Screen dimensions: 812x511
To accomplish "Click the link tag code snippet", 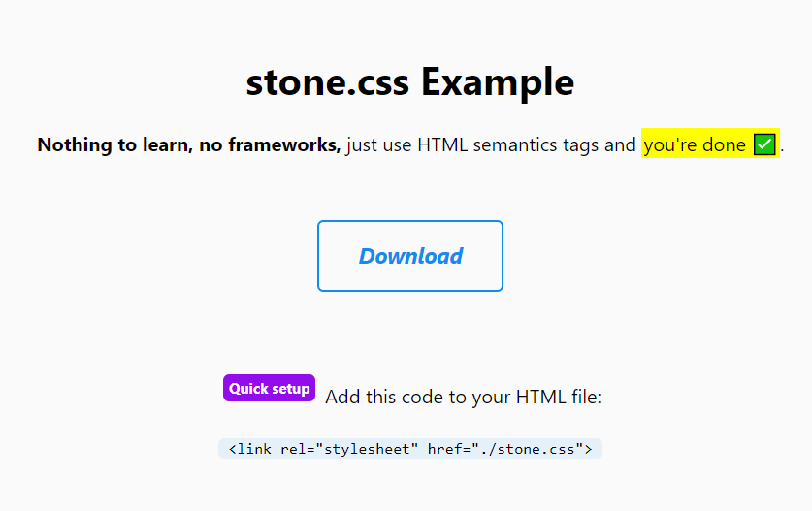I will [410, 449].
